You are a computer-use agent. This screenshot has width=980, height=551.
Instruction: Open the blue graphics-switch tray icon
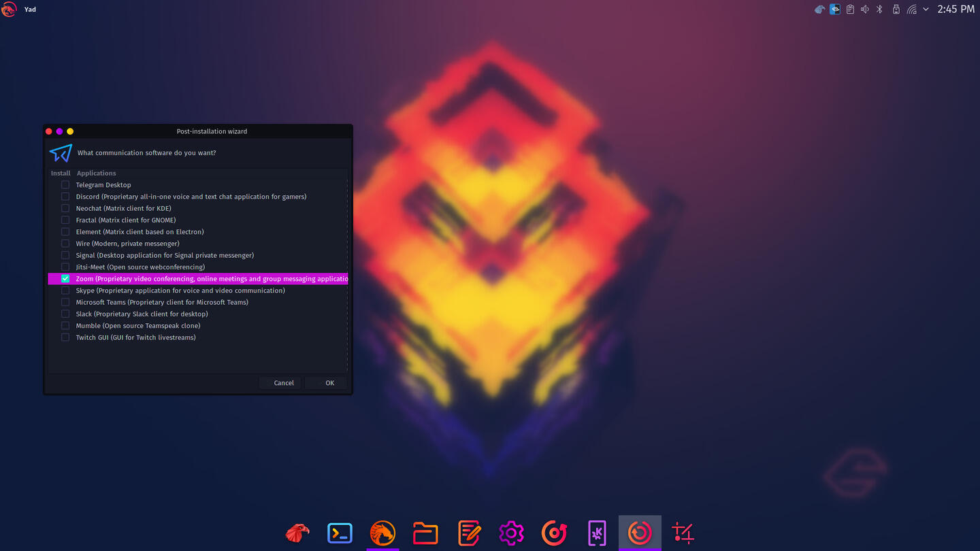pos(835,10)
